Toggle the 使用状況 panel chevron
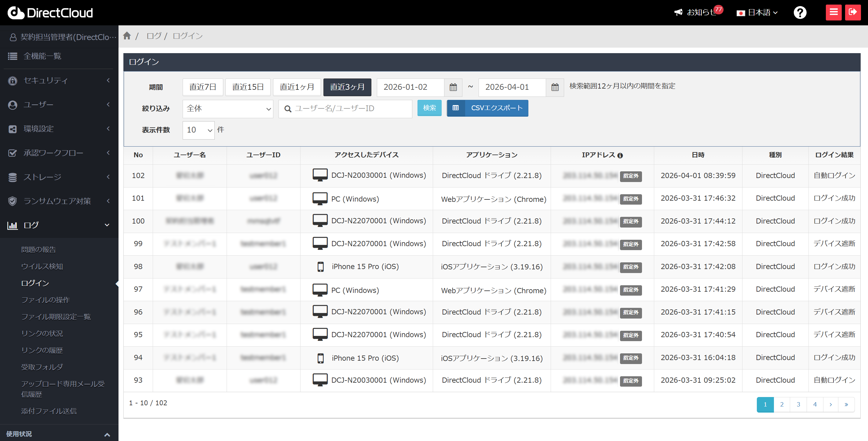The height and width of the screenshot is (441, 868). coord(107,435)
